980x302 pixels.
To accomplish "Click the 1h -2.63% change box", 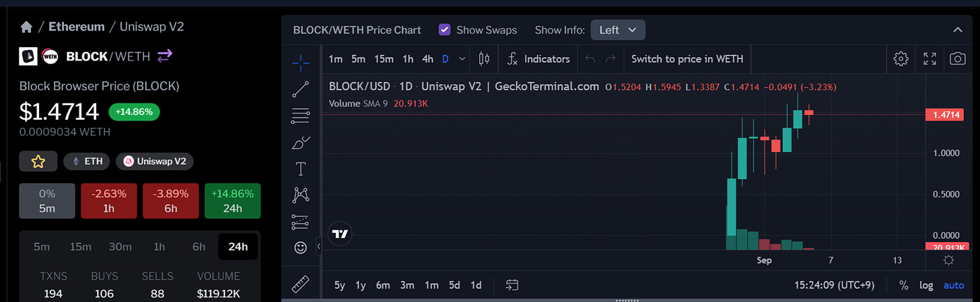I will point(108,200).
